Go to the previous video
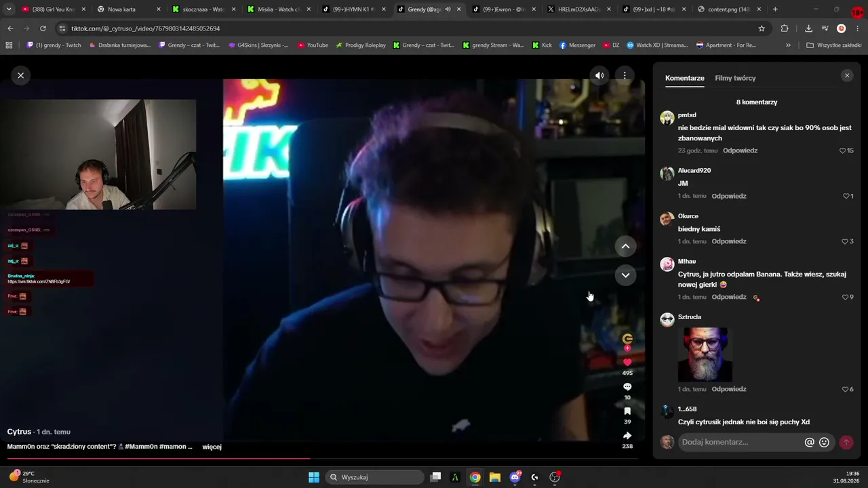 tap(625, 246)
